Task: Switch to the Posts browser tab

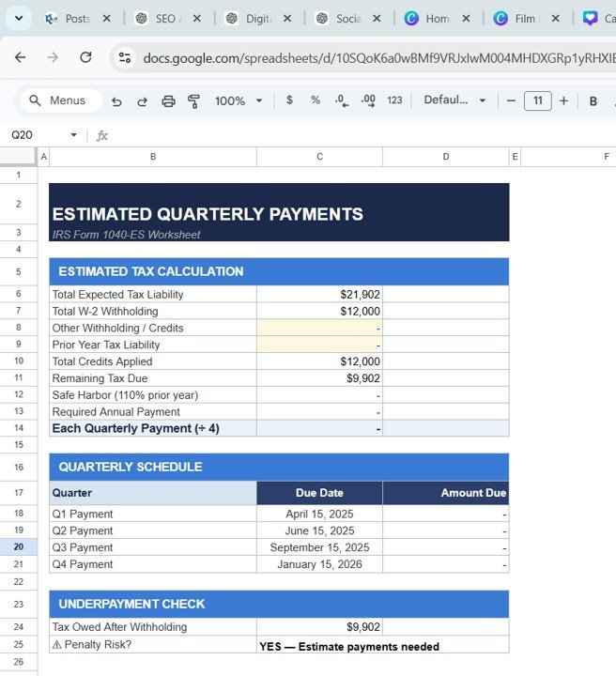Action: (x=69, y=19)
